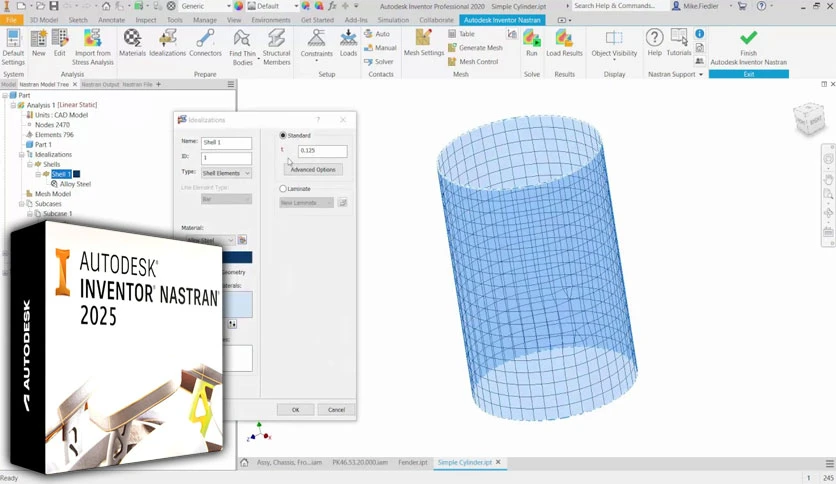Add a new browser panel tab
The height and width of the screenshot is (484, 836).
(x=158, y=84)
